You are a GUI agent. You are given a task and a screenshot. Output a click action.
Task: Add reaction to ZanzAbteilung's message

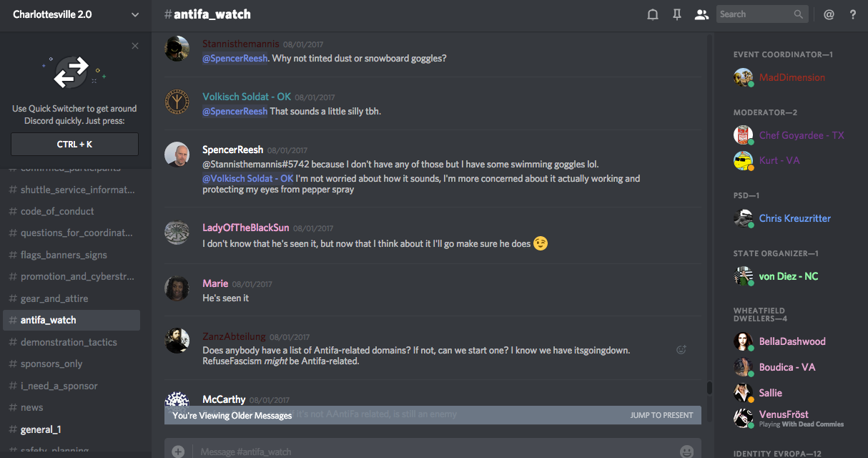(x=681, y=349)
